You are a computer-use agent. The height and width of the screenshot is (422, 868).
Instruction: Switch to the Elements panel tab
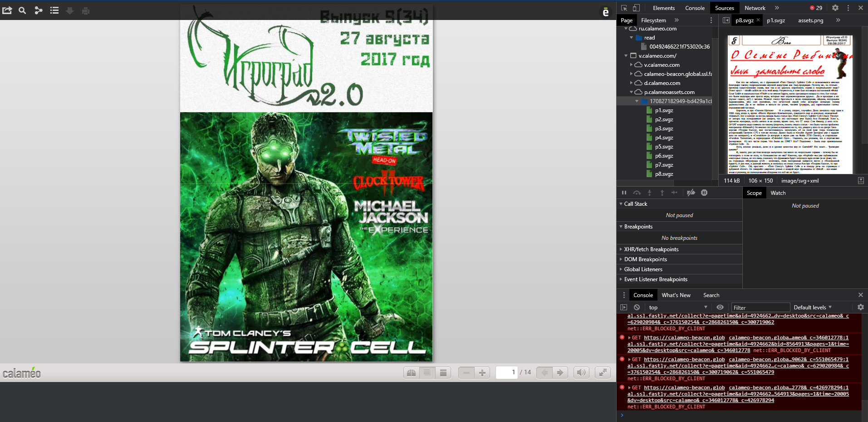coord(664,8)
